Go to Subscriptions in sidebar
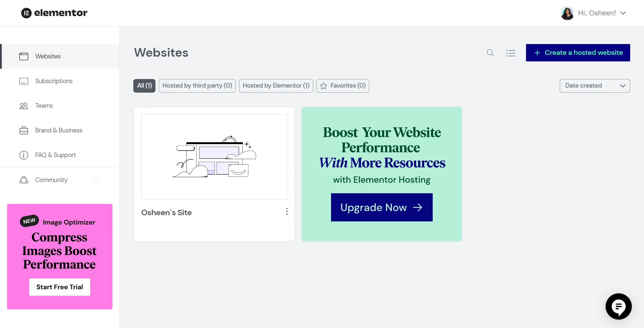 60,81
